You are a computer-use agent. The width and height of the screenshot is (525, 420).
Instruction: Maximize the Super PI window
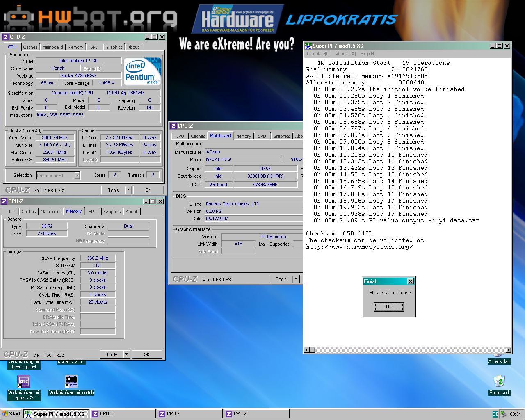click(499, 46)
